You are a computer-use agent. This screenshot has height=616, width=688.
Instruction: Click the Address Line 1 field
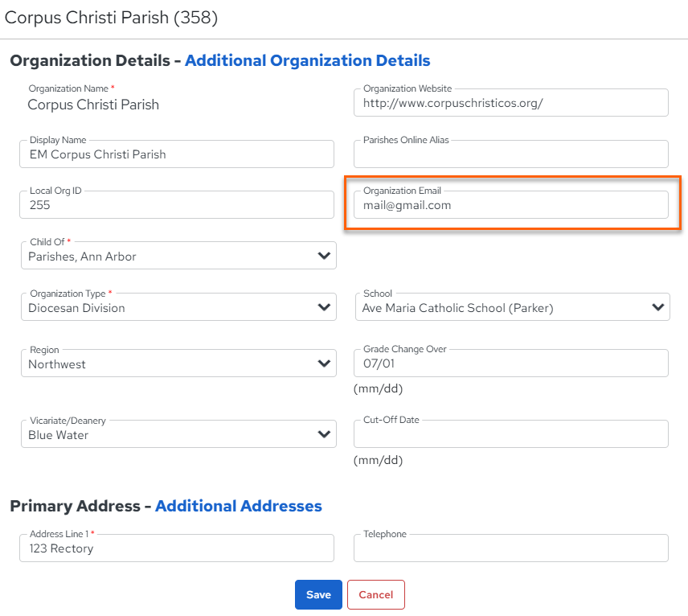177,548
